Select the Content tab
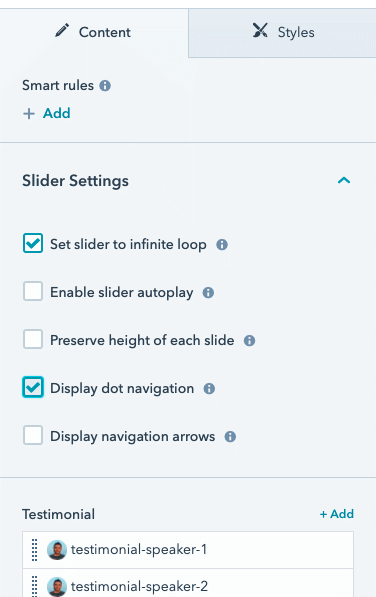Viewport: 376px width, 597px height. (94, 33)
